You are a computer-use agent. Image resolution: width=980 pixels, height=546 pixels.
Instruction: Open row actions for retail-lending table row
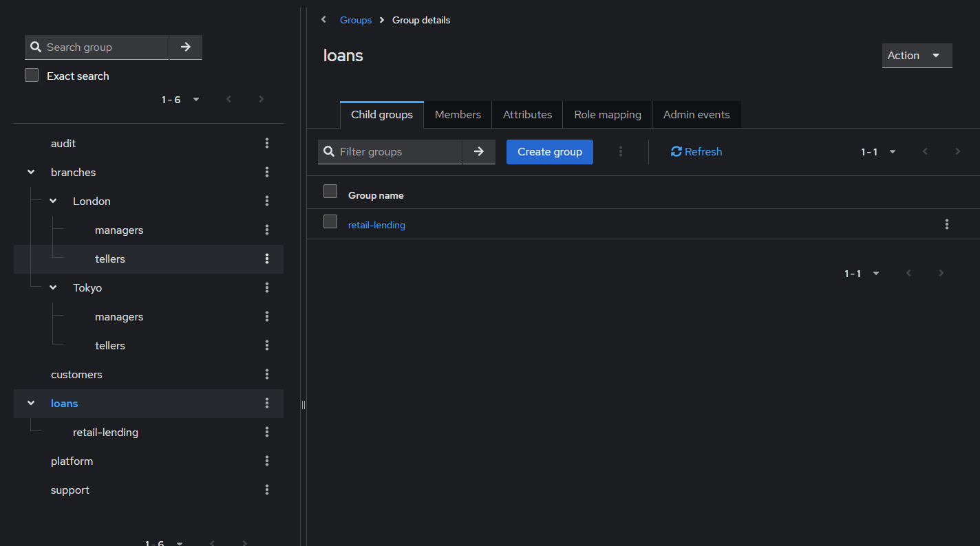pos(947,224)
